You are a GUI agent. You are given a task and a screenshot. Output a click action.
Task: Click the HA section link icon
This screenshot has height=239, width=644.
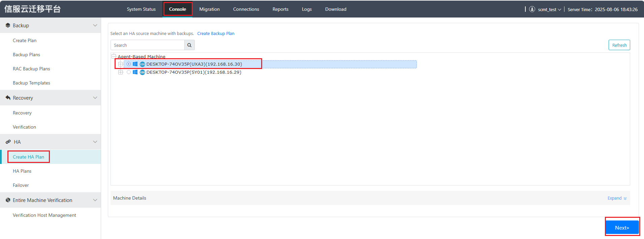click(x=8, y=142)
